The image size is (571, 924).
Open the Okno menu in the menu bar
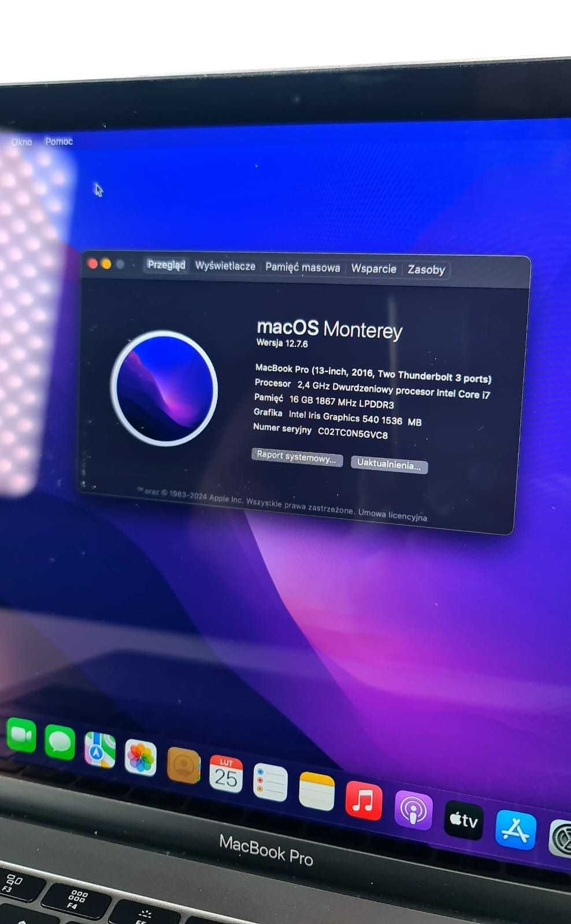click(x=22, y=142)
